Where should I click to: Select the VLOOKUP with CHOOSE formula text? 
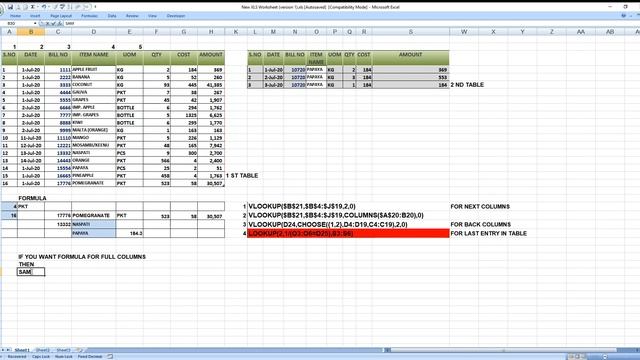pos(328,224)
